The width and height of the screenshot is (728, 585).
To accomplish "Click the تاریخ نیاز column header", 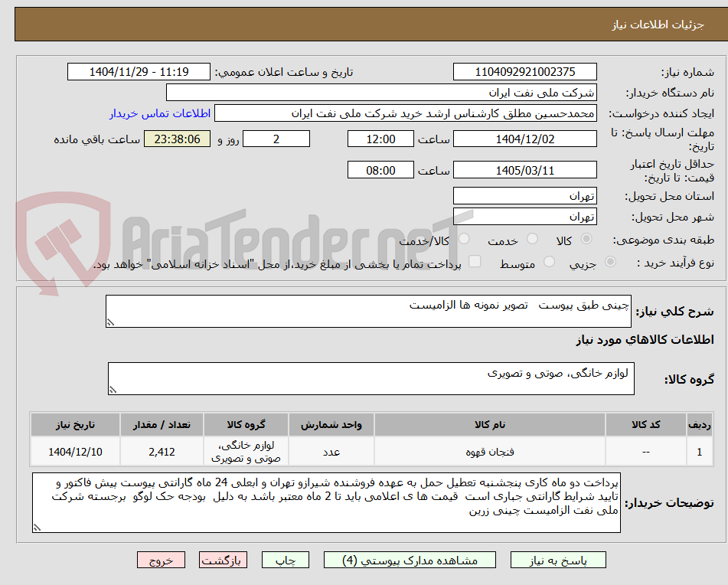I will pos(75,424).
